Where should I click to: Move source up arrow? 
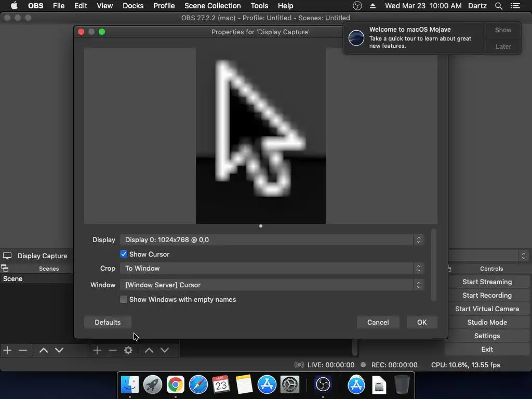(x=149, y=350)
